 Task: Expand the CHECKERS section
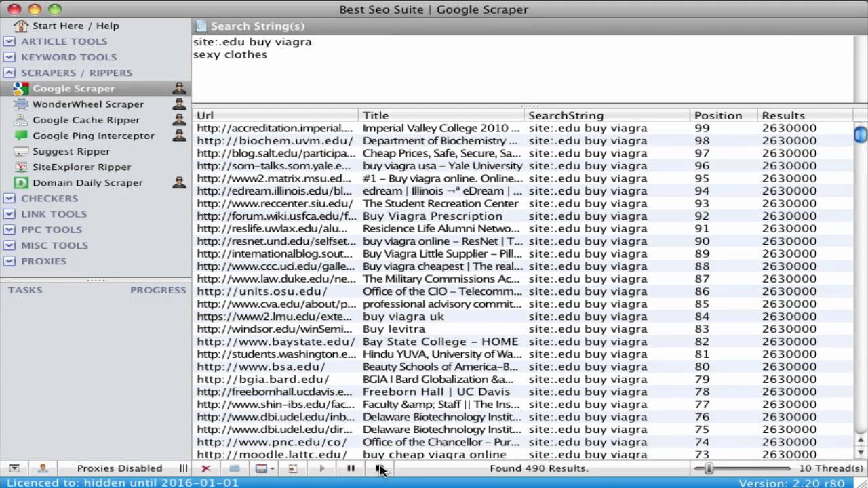[x=9, y=199]
